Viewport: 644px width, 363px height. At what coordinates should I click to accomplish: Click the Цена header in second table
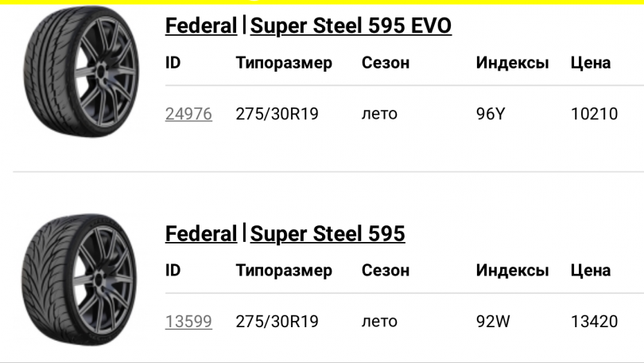tap(590, 271)
